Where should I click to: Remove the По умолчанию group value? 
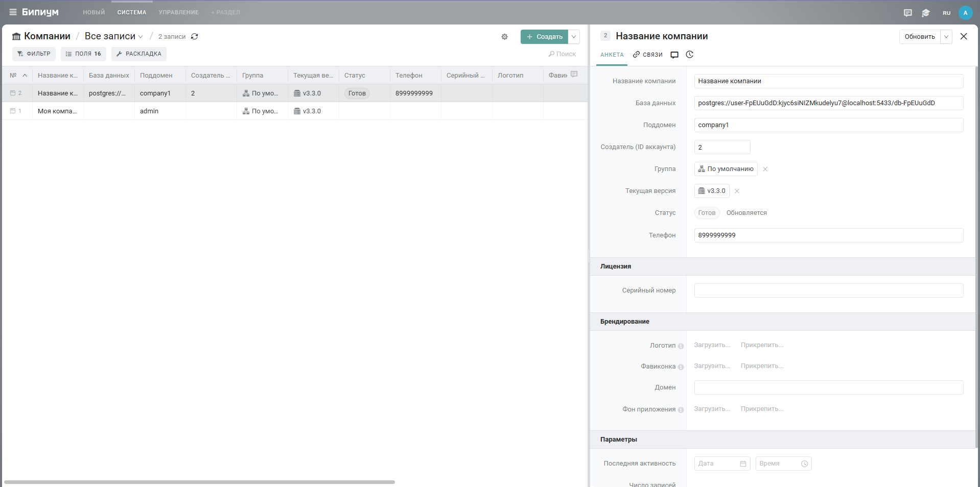pyautogui.click(x=765, y=169)
